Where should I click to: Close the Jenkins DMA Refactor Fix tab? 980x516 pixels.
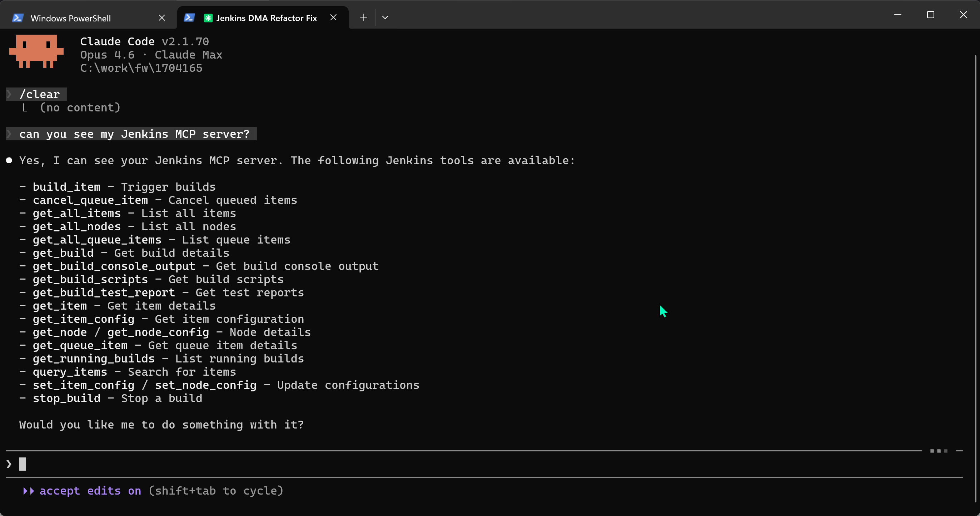[333, 17]
